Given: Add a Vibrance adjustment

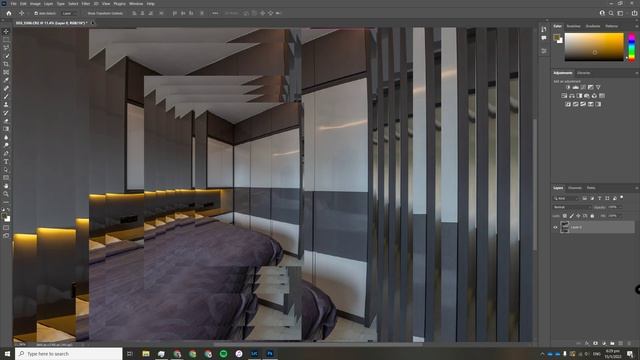Looking at the screenshot, I should (x=598, y=87).
